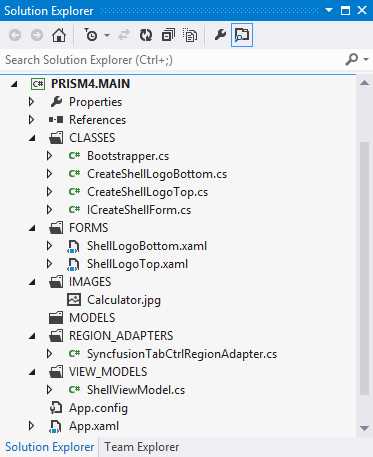Image resolution: width=373 pixels, height=457 pixels.
Task: Toggle Show All Files button
Action: (x=190, y=35)
